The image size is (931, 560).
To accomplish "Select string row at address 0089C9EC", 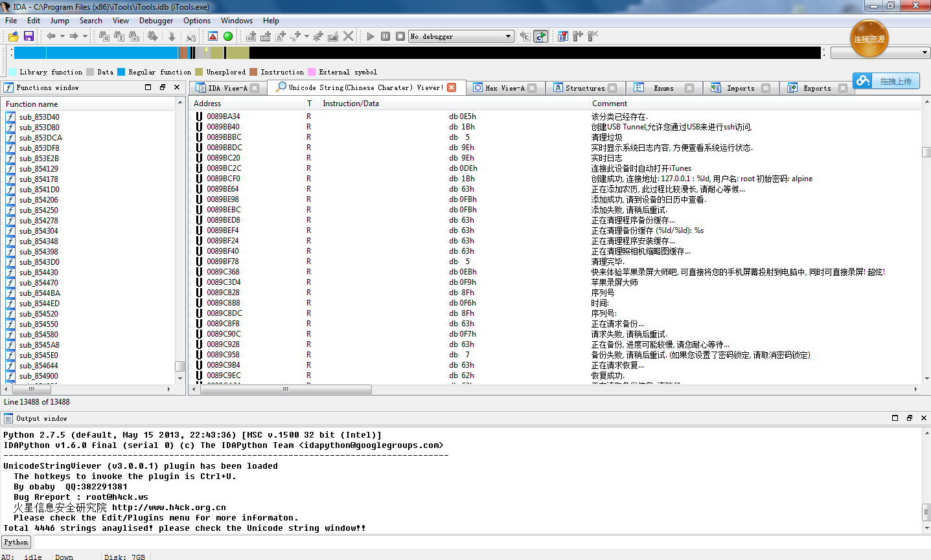I will coord(555,375).
